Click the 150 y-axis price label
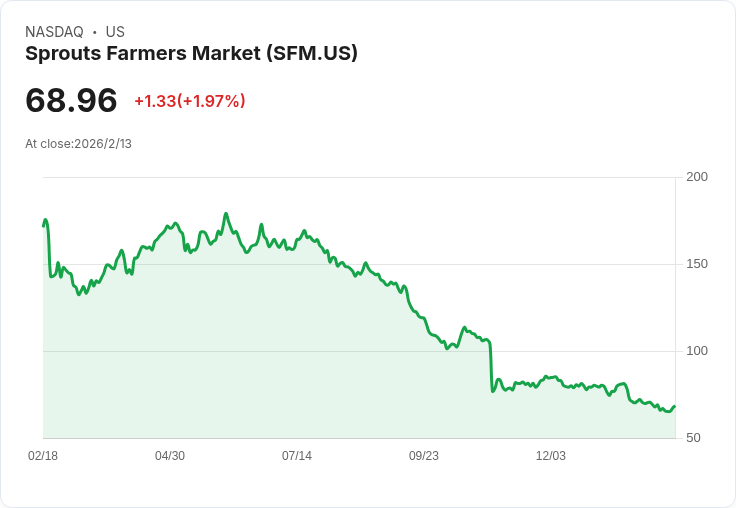Viewport: 736px width, 508px height. (x=697, y=264)
